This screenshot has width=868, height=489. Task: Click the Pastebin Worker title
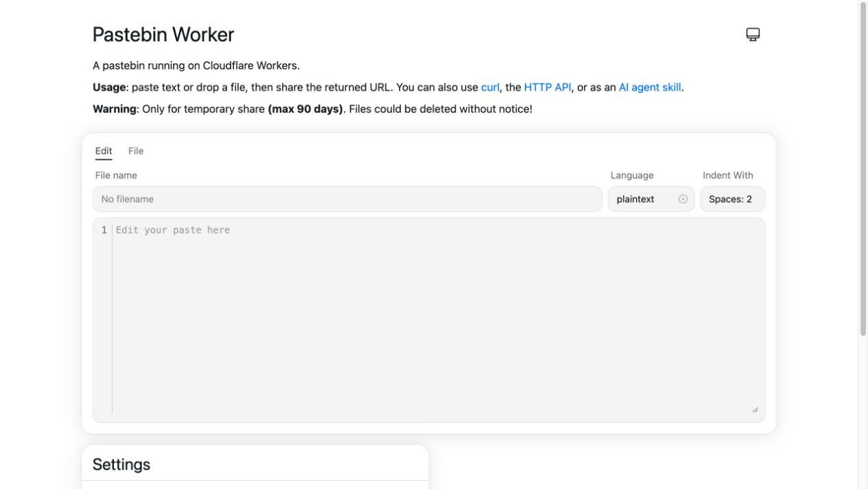pyautogui.click(x=163, y=34)
